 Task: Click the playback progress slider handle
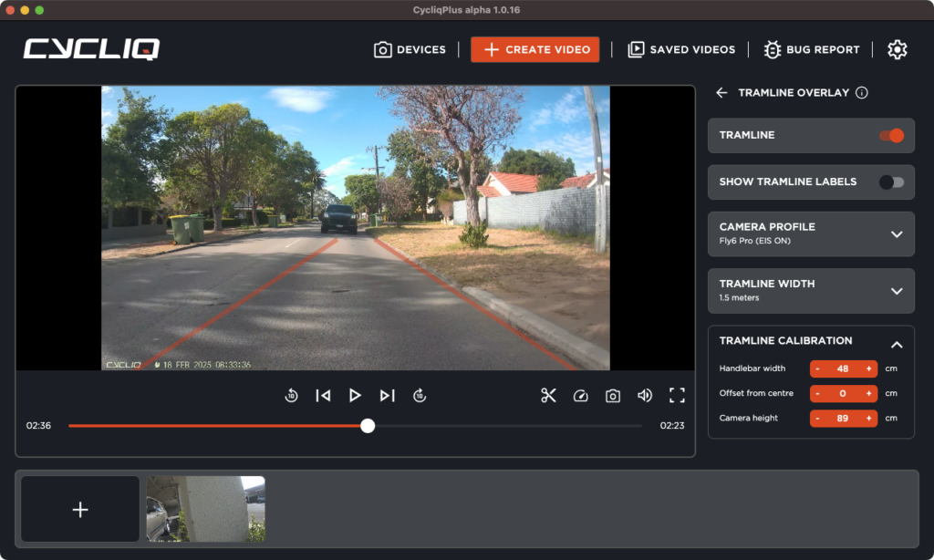tap(368, 425)
